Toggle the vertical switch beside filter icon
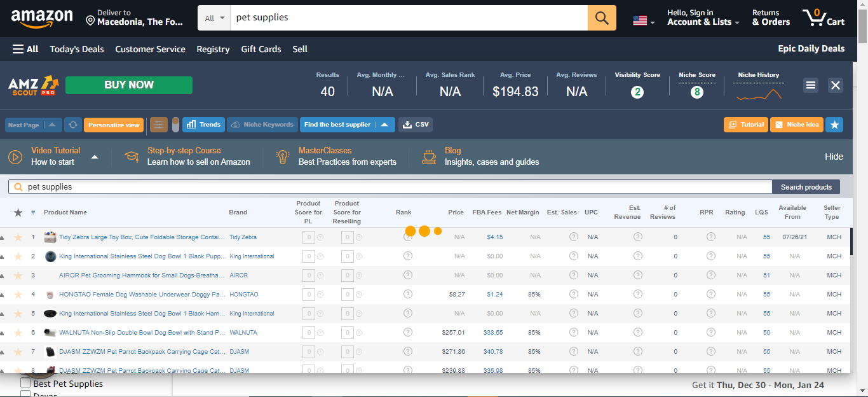Screen dimensions: 868x397 (175, 125)
